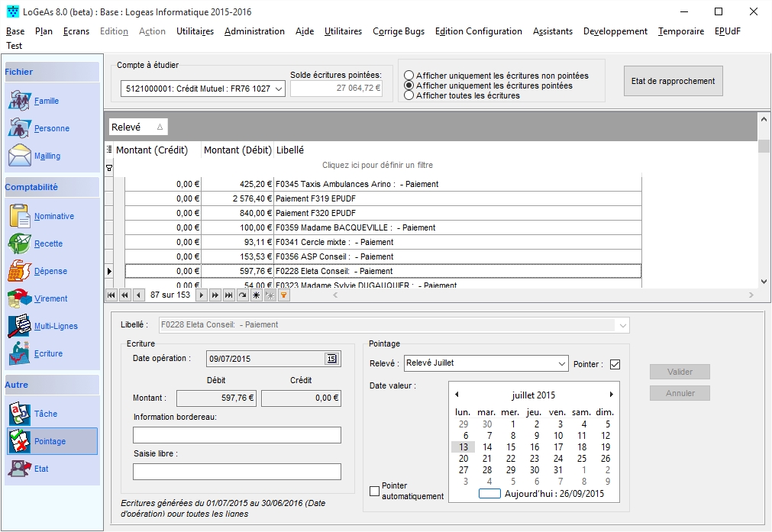Uncheck the Pointer checkbox

point(615,364)
